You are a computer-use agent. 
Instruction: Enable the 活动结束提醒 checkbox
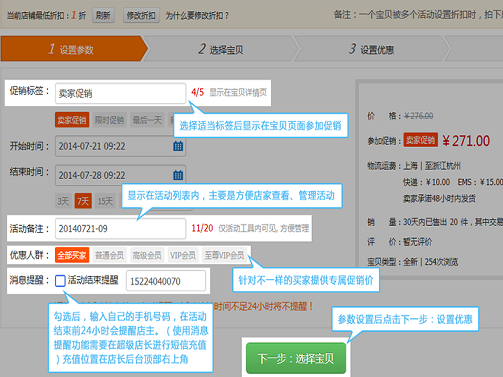[60, 281]
